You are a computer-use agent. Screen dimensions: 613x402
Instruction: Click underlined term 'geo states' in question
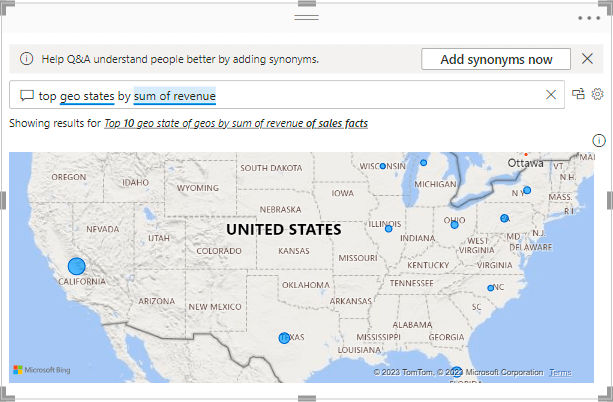point(87,96)
